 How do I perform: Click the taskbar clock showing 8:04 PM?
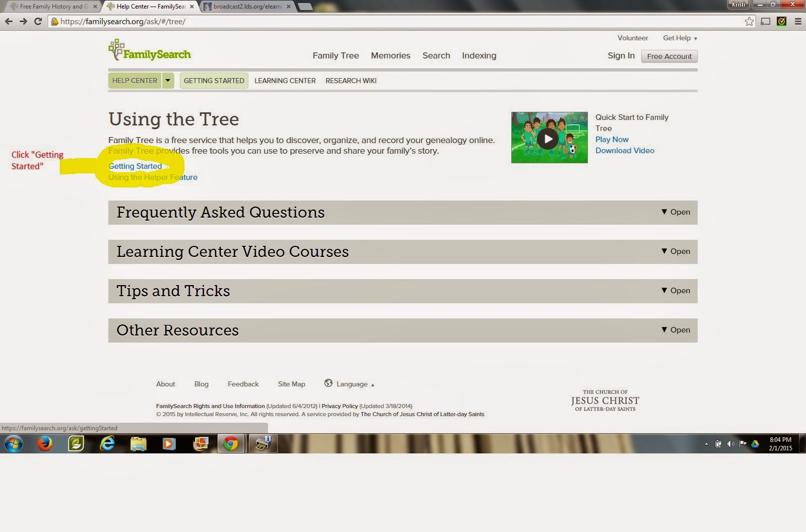(x=780, y=444)
